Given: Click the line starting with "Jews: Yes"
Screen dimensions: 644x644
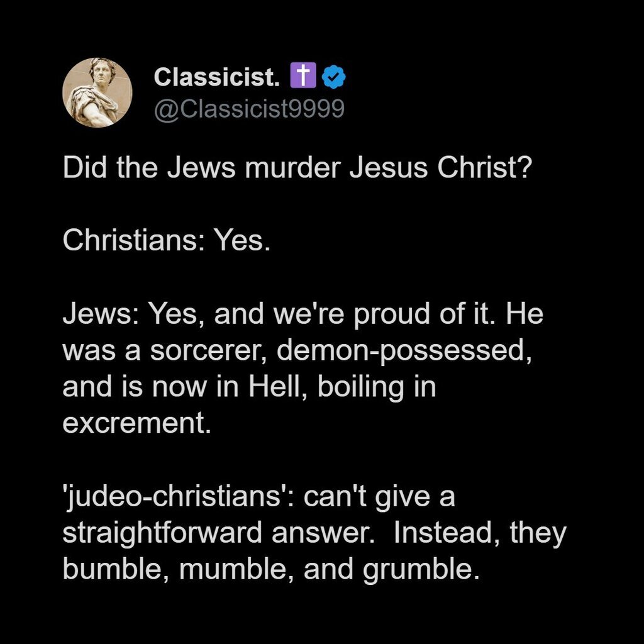Looking at the screenshot, I should (x=303, y=314).
